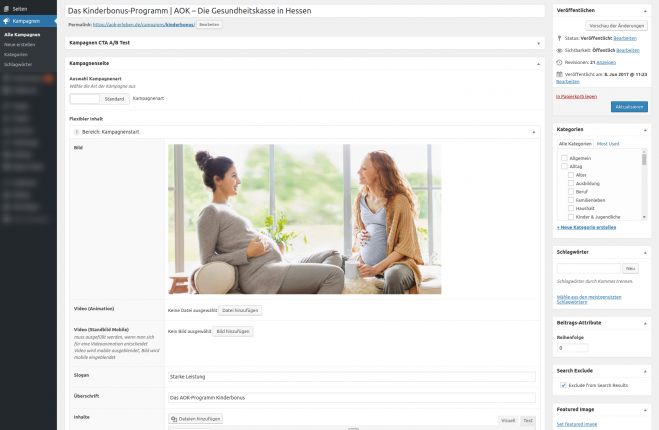This screenshot has width=659, height=430.
Task: Click the status pin icon in Veröffentlichen
Action: click(560, 38)
